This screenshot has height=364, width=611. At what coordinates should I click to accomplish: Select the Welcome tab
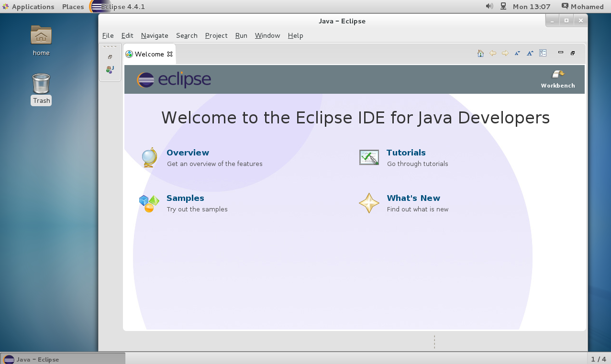(150, 54)
